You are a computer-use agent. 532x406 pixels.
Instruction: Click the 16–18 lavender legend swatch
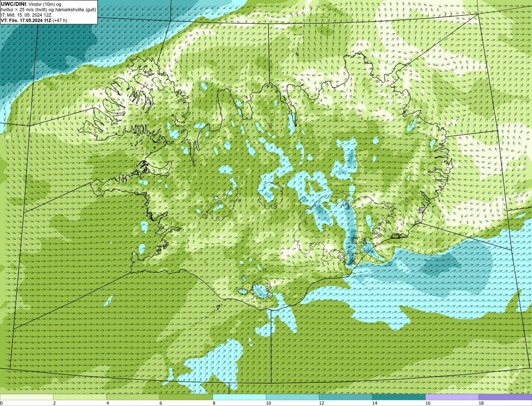coord(452,397)
